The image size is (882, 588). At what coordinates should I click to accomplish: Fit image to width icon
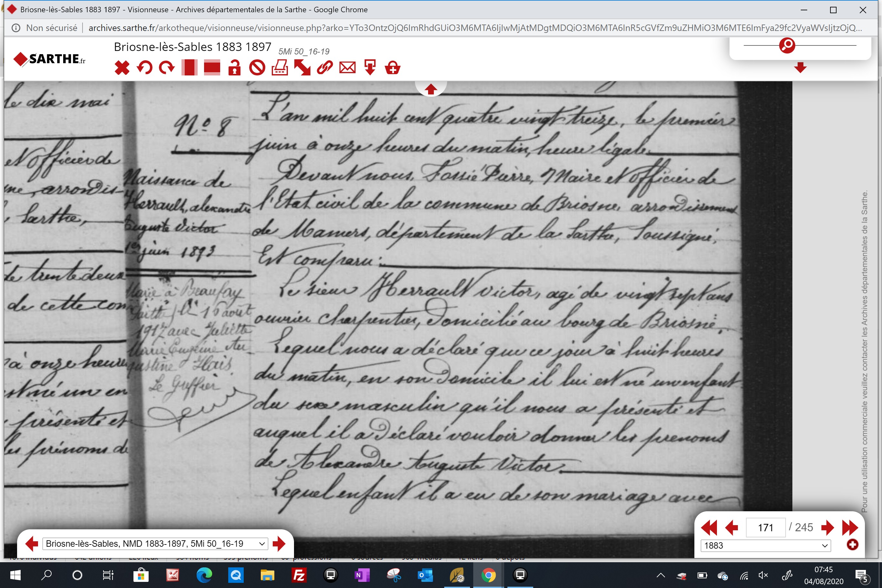tap(212, 68)
